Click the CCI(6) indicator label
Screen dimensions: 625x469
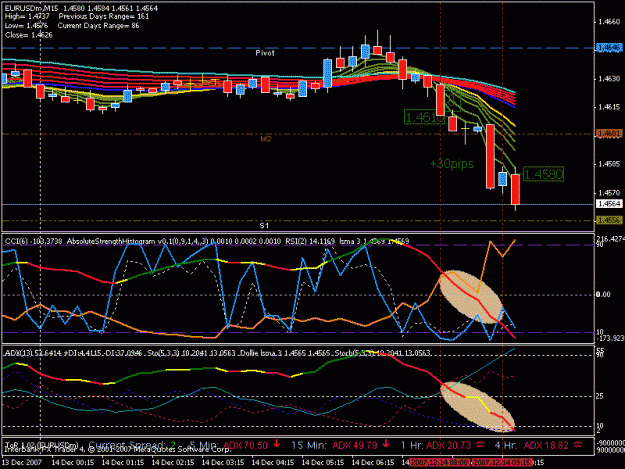(17, 241)
